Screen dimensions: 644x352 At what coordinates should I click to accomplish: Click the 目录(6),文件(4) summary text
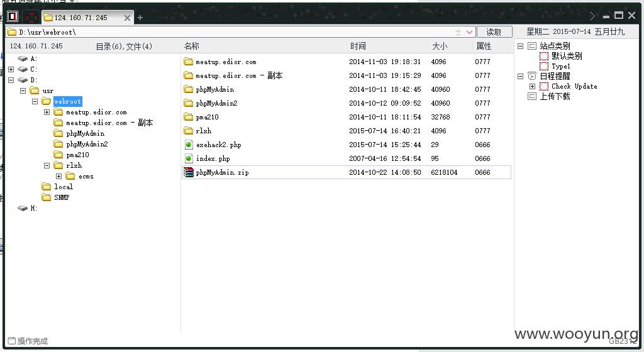(124, 47)
